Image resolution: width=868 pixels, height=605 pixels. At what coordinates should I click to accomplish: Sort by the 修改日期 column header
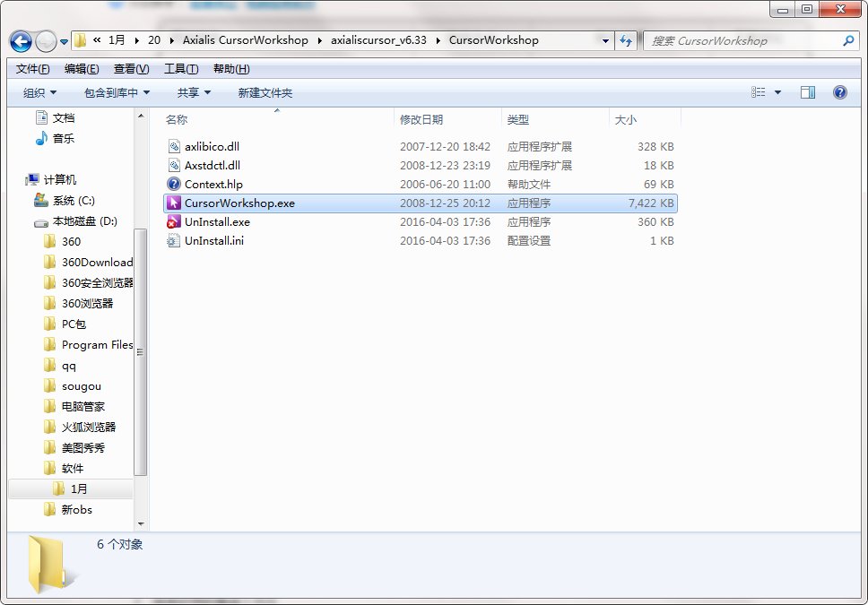(x=421, y=119)
